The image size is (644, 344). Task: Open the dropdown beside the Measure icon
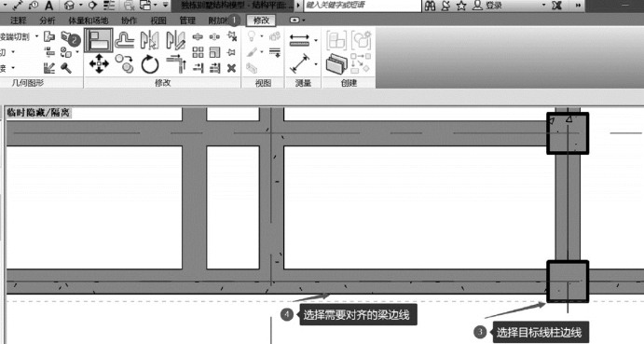coord(316,40)
